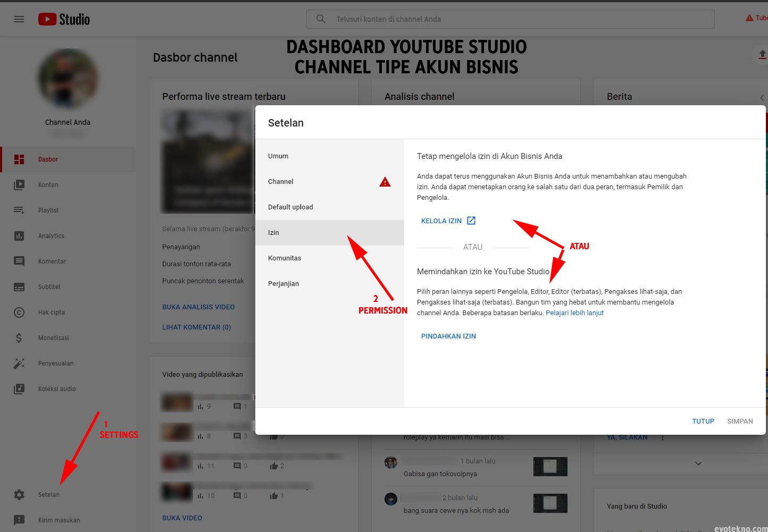Click the Kirim masukan menu label
Image resolution: width=768 pixels, height=532 pixels.
point(59,520)
